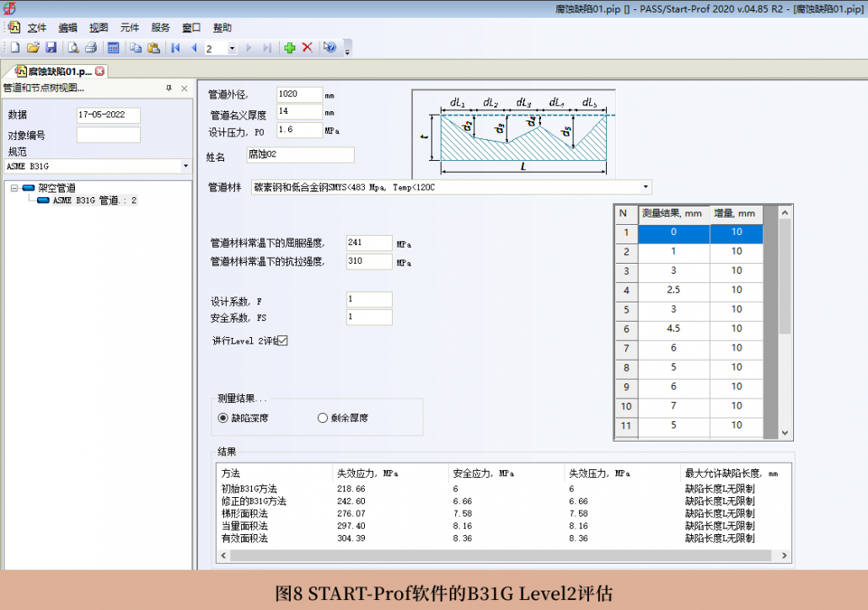Click the START-Prof title bar logo
868x610 pixels.
click(x=9, y=8)
